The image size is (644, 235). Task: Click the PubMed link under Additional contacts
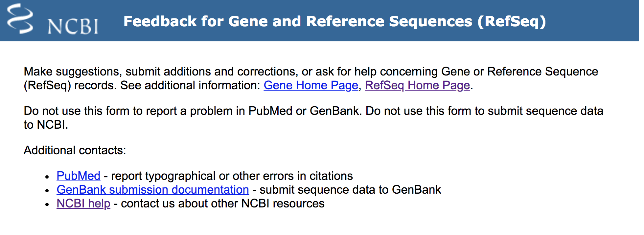click(x=79, y=176)
